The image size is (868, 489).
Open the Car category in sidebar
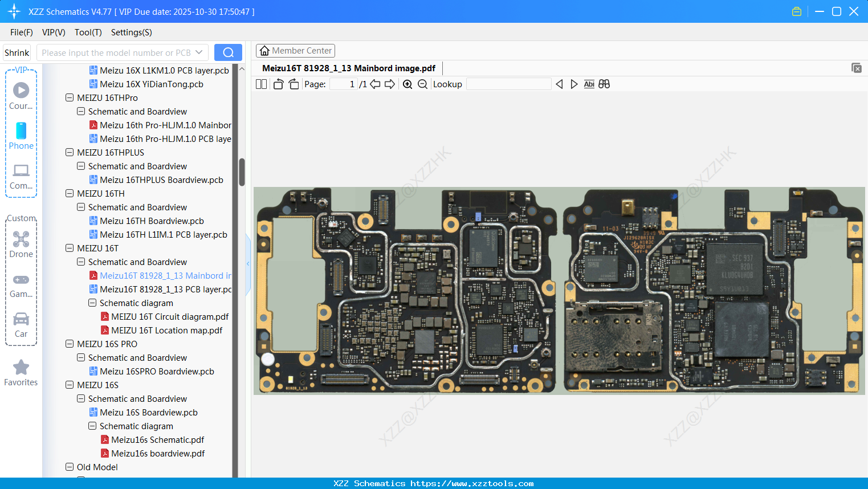(x=21, y=324)
